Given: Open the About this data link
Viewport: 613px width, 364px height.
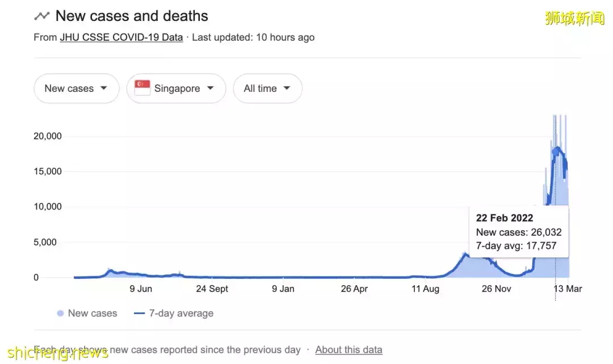Looking at the screenshot, I should tap(349, 350).
